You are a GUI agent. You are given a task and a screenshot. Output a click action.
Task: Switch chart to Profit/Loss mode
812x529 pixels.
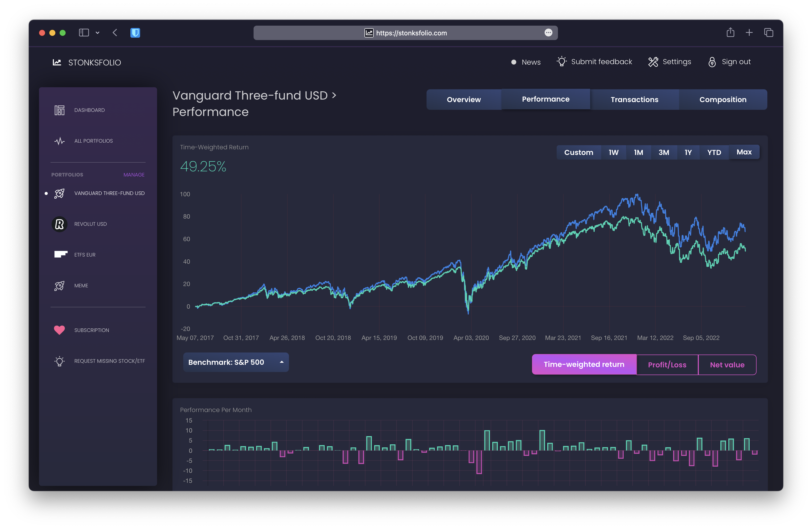667,365
